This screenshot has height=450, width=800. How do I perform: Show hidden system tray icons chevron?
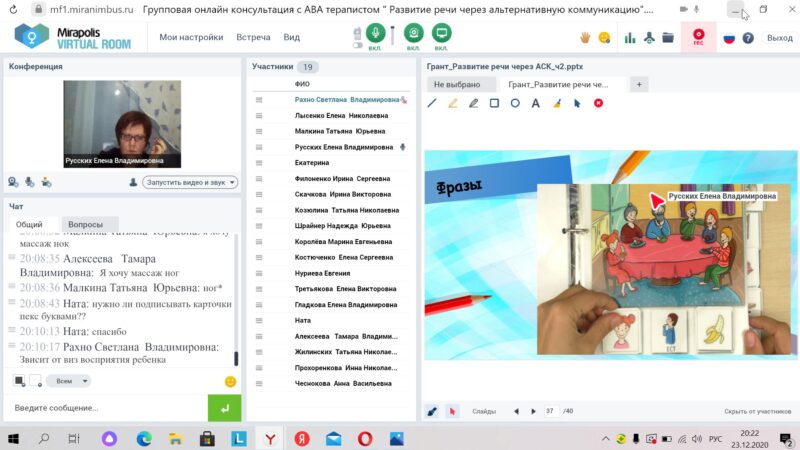[x=606, y=439]
